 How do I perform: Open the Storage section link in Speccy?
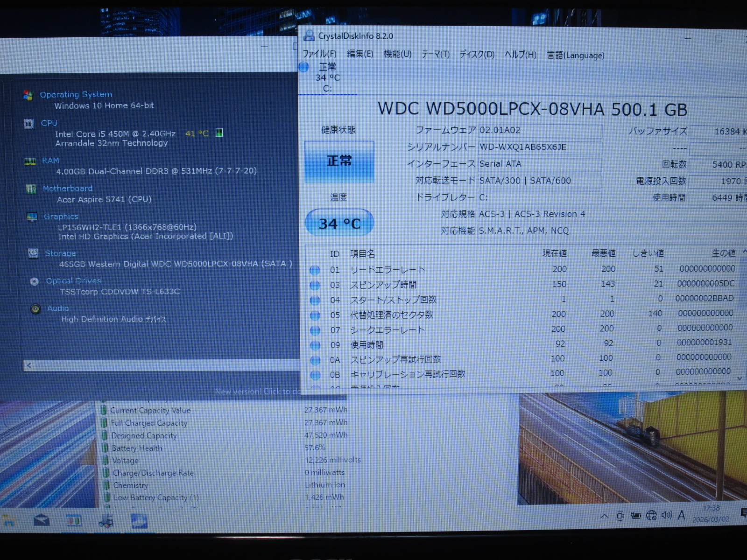point(60,253)
